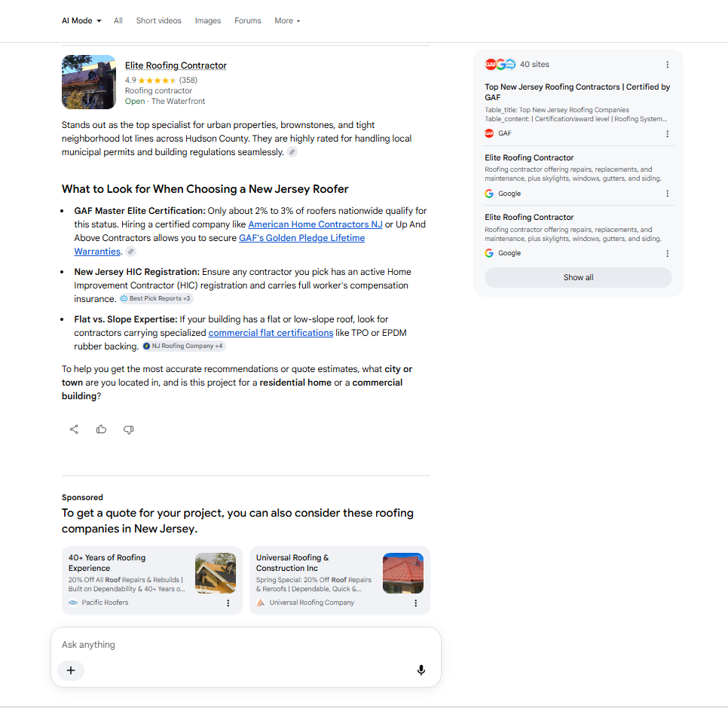The height and width of the screenshot is (708, 728).
Task: Click the Sponsored label
Action: tap(82, 497)
